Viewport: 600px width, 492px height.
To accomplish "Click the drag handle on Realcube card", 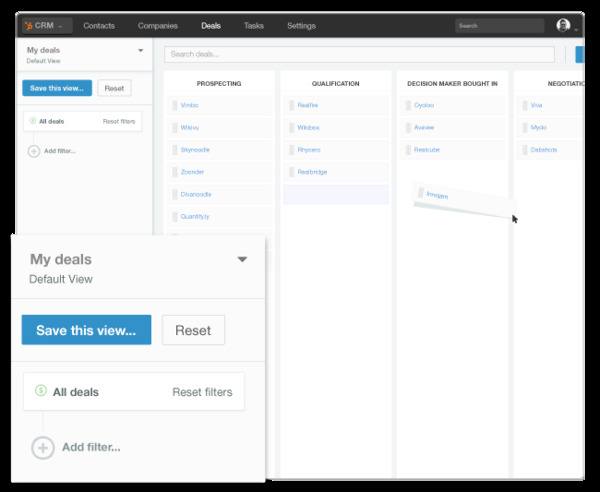I will click(x=408, y=150).
